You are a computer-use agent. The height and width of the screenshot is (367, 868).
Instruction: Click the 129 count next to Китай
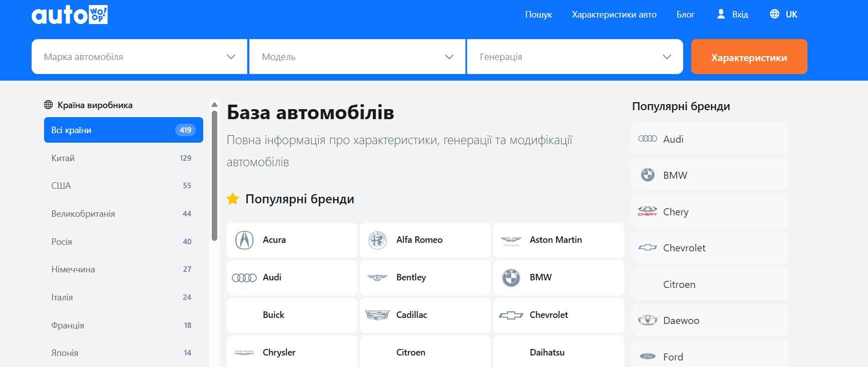[x=186, y=158]
